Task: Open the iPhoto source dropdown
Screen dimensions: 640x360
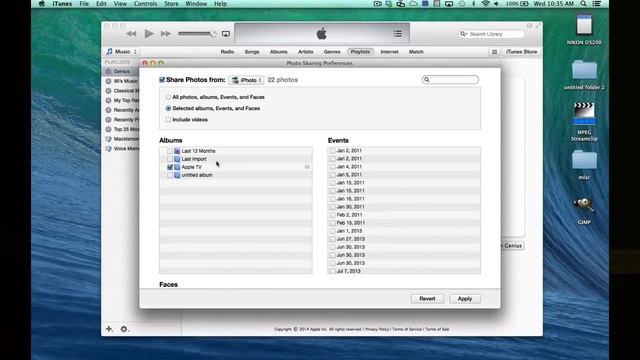Action: (246, 80)
